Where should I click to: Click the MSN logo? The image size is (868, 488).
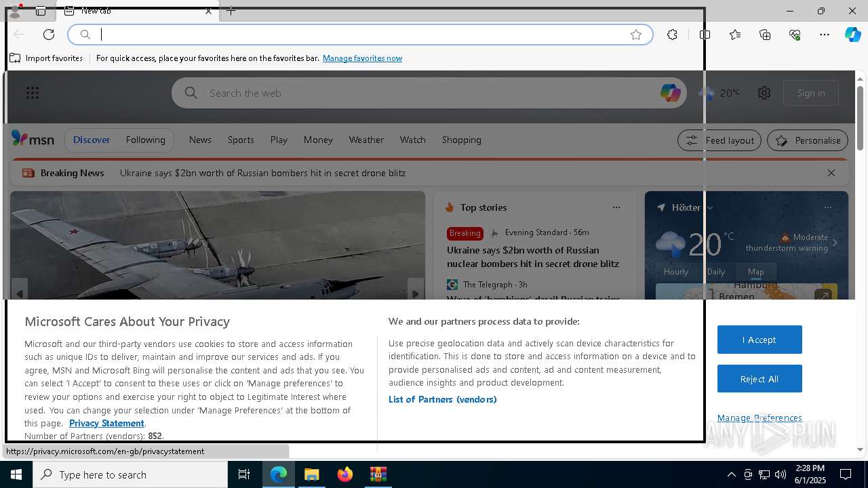point(33,139)
